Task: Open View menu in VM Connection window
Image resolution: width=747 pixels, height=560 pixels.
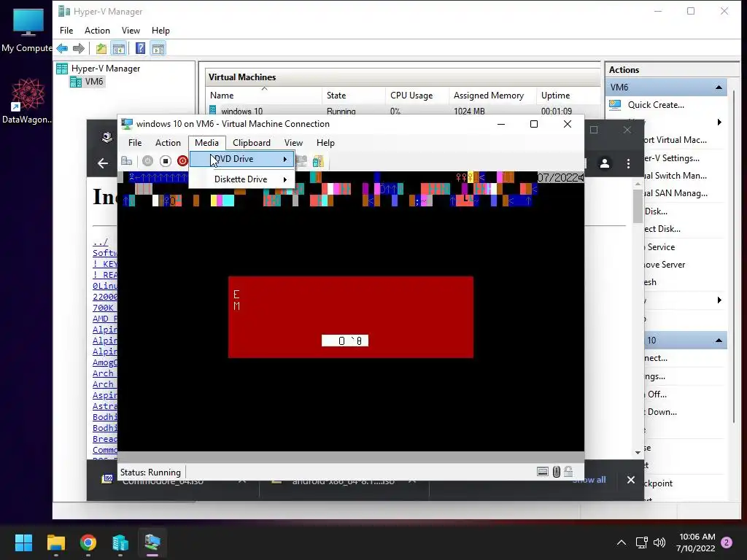Action: [293, 143]
